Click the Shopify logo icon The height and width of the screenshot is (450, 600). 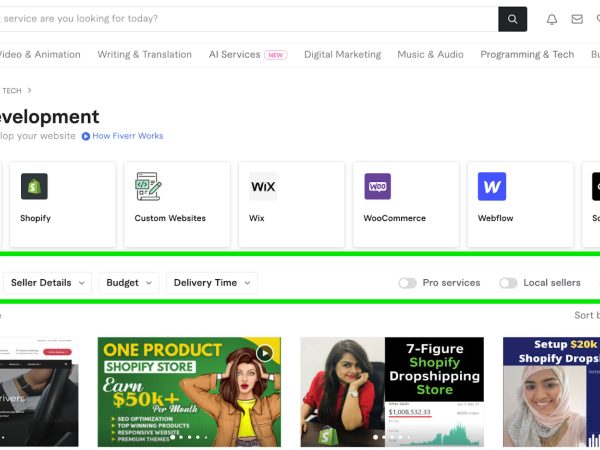[34, 186]
